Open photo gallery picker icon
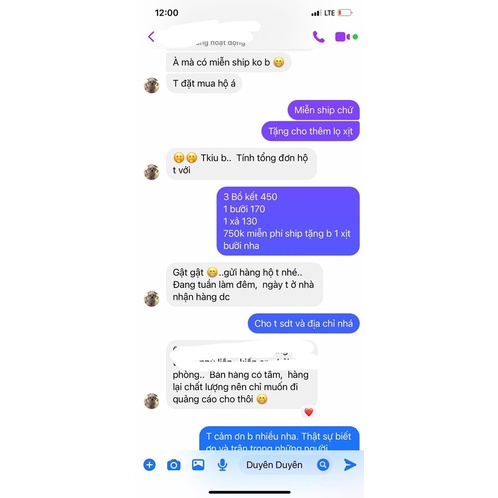 (x=198, y=465)
